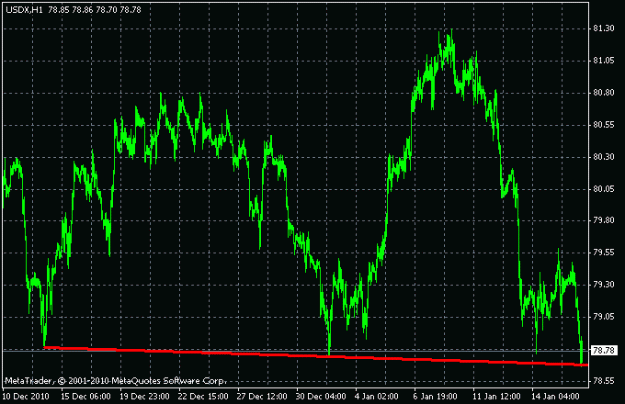Click price axis label 79.05
This screenshot has width=625, height=404.
603,316
